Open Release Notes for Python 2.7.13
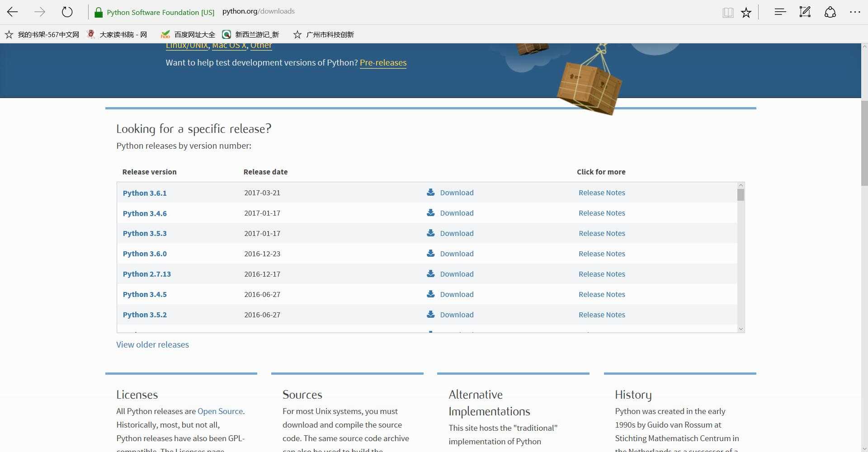Image resolution: width=868 pixels, height=452 pixels. 602,274
